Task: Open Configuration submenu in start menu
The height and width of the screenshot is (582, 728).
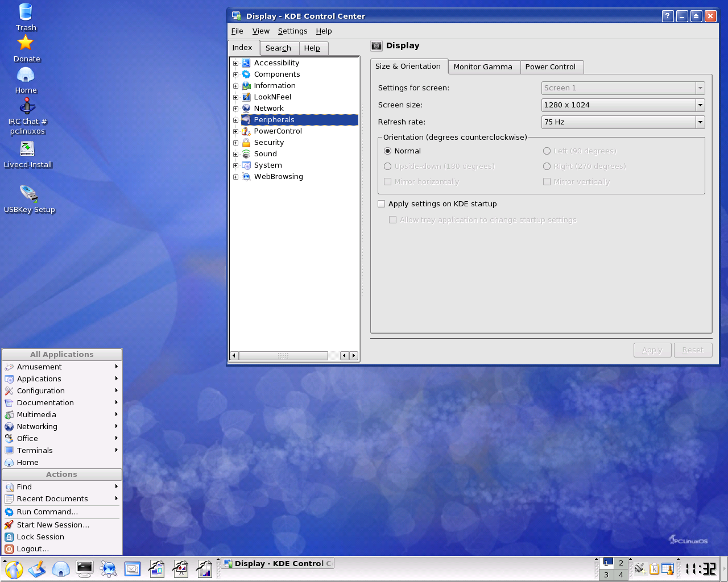Action: click(x=62, y=391)
